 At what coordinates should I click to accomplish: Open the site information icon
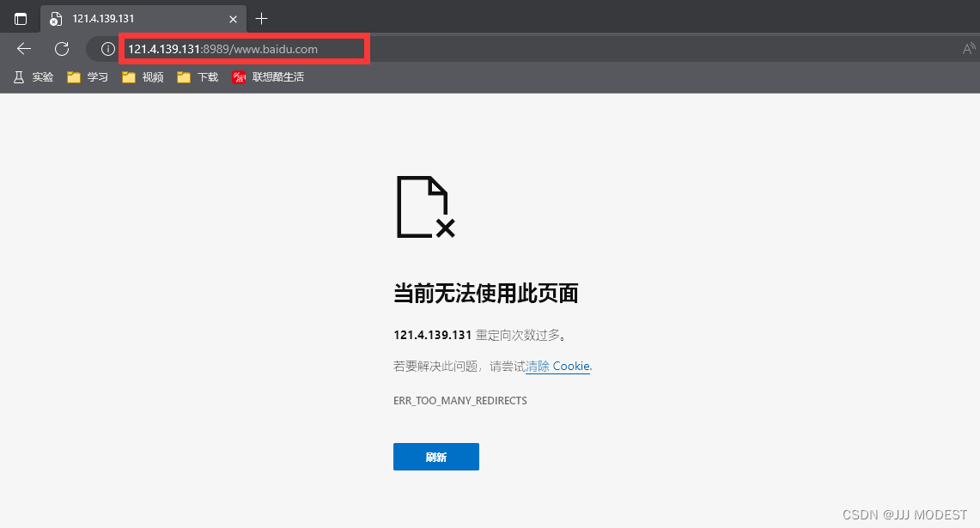click(108, 49)
